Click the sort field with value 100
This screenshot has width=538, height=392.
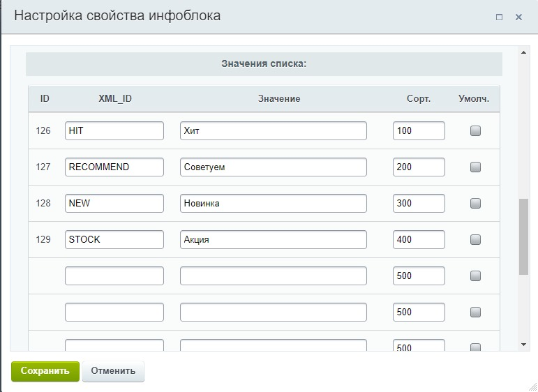pos(419,130)
